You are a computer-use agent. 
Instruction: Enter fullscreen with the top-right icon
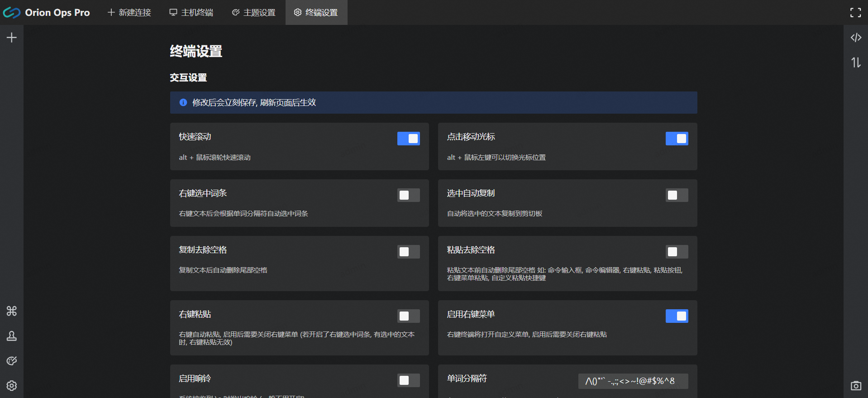855,13
